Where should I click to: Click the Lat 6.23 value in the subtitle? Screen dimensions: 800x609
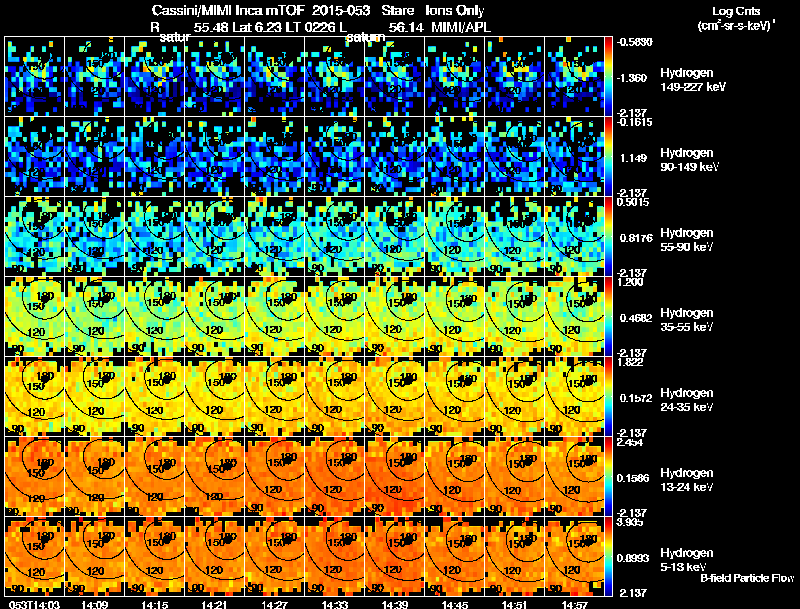pyautogui.click(x=258, y=27)
